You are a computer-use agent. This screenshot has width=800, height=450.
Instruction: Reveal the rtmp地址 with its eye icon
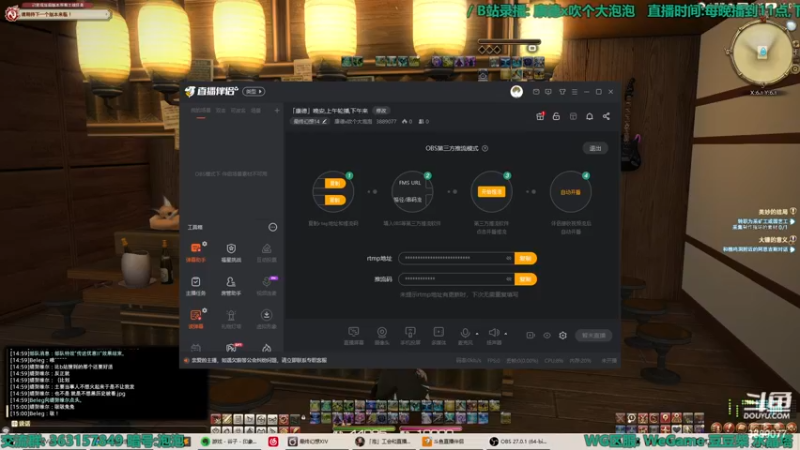(509, 258)
